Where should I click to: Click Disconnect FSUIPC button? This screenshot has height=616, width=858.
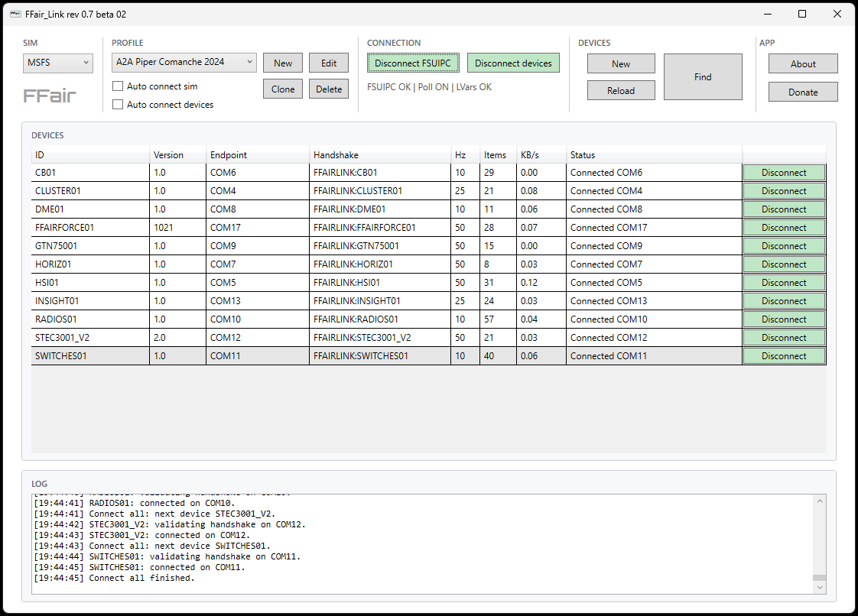pos(413,63)
